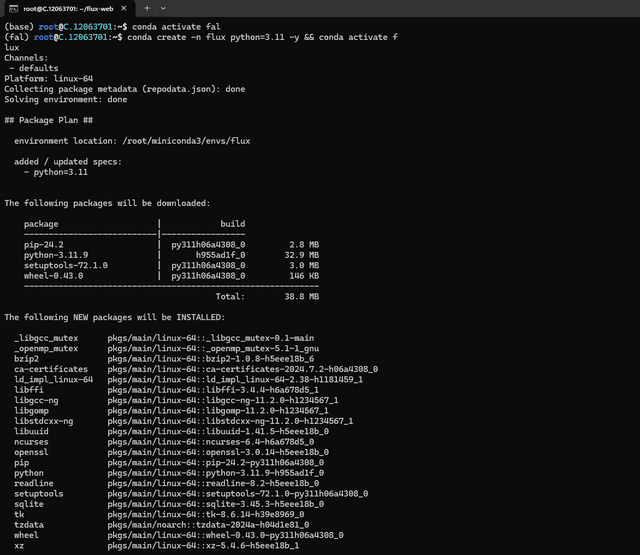This screenshot has height=555, width=640.
Task: Click environment location path /root/miniconda3/envs/flux
Action: pyautogui.click(x=186, y=141)
